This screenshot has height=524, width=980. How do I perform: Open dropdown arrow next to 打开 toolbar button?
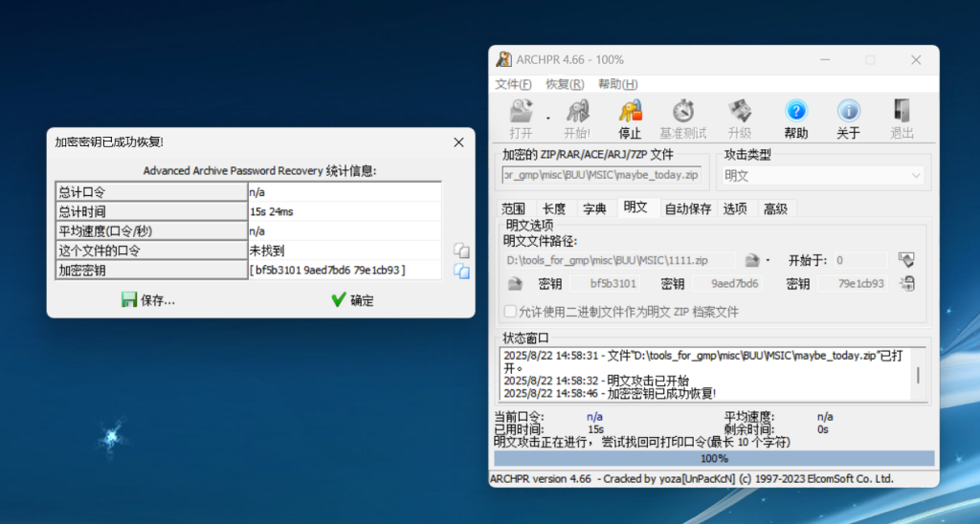click(x=548, y=118)
